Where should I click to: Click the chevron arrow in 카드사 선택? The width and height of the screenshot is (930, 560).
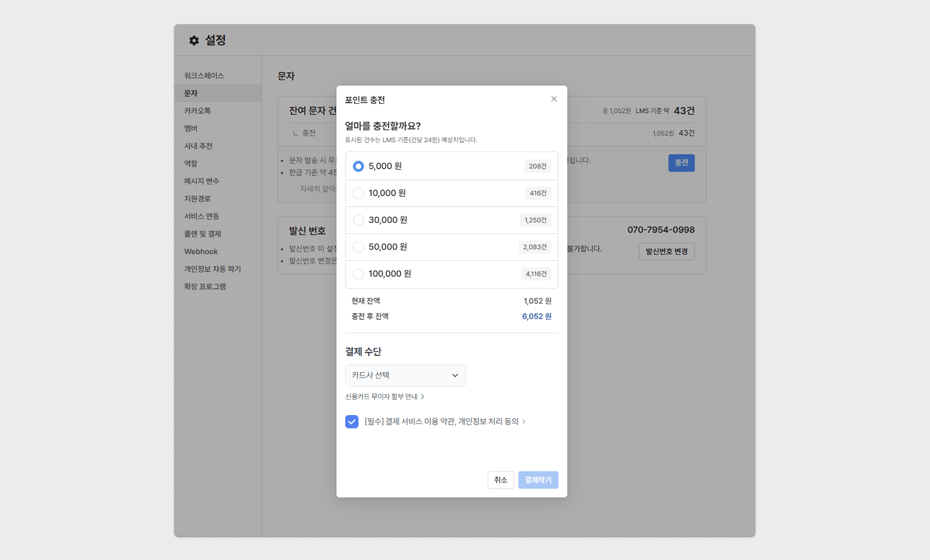click(455, 375)
